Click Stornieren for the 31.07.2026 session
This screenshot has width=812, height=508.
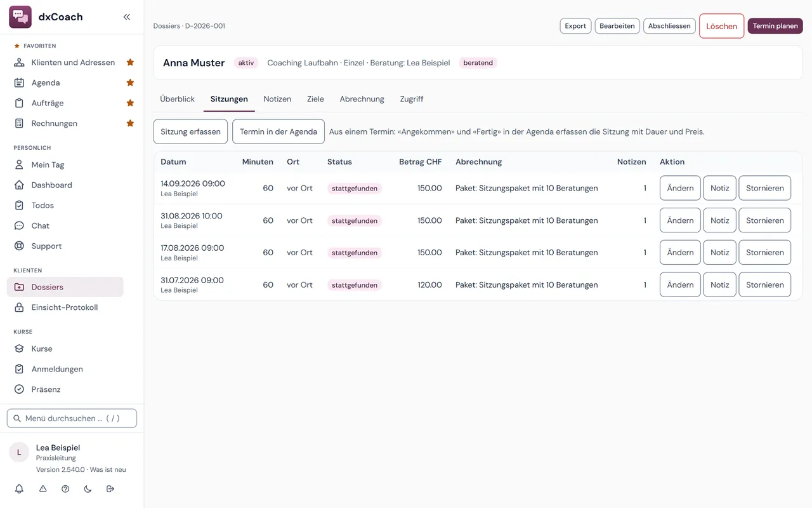tap(765, 285)
